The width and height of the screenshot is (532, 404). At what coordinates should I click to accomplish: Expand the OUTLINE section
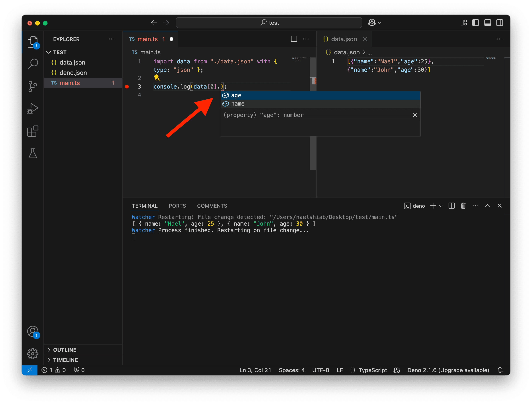coord(83,350)
